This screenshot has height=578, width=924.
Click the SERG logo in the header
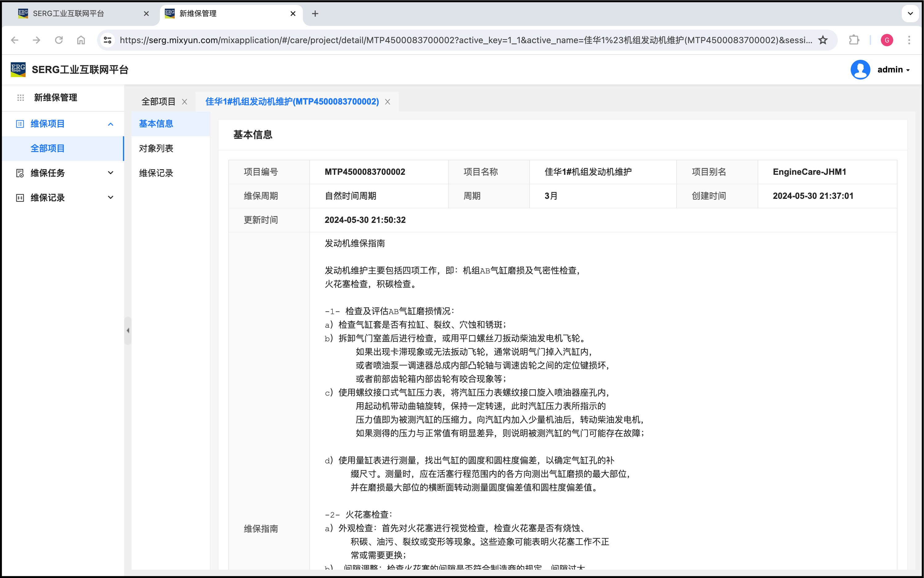click(x=18, y=70)
